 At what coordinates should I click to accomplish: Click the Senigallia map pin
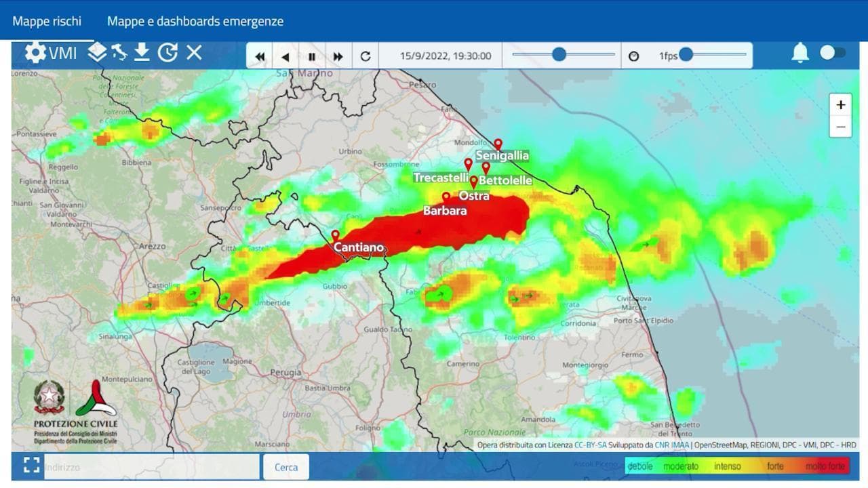pos(498,144)
